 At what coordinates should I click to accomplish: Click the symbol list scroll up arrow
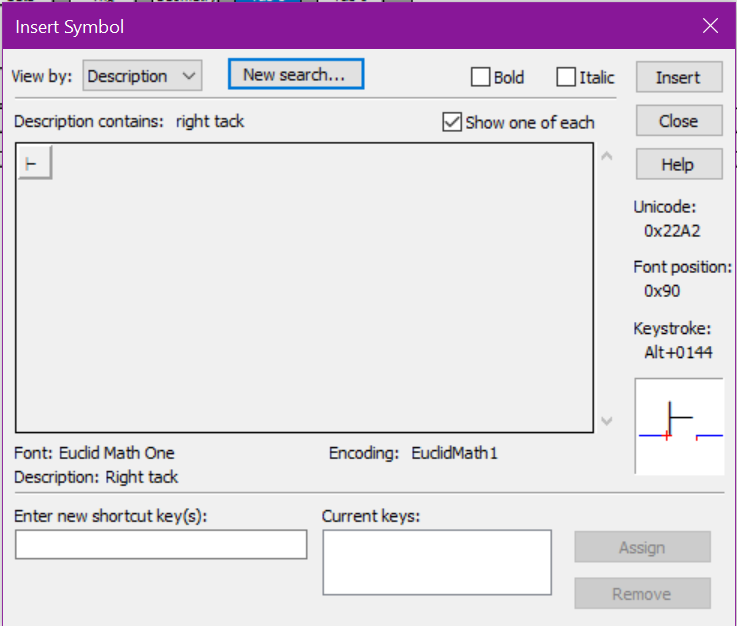(x=605, y=156)
